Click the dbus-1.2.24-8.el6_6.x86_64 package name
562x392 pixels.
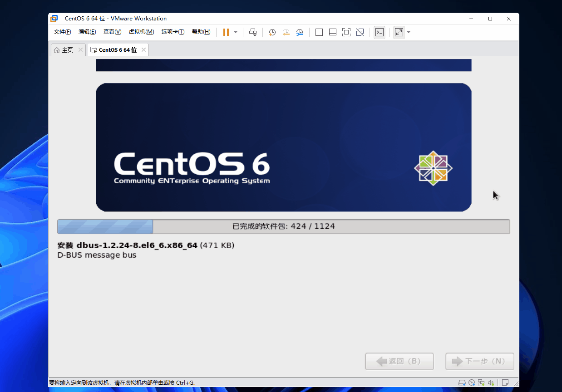pos(137,245)
